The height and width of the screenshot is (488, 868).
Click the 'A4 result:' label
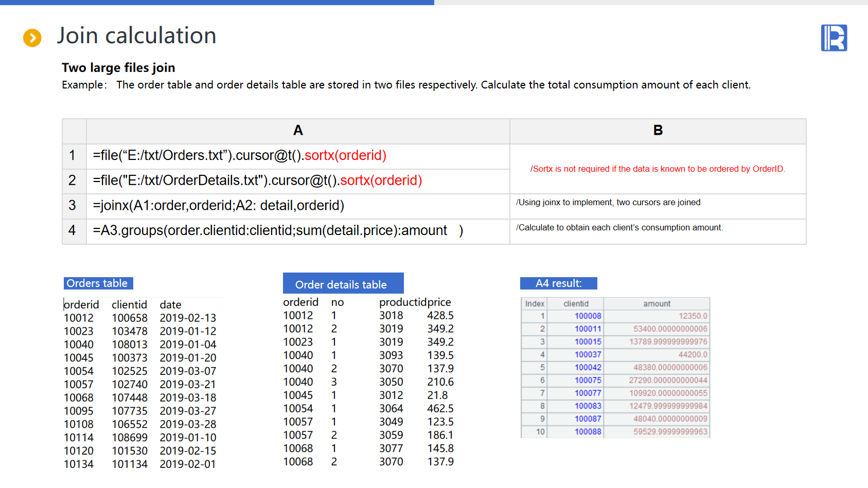[x=558, y=283]
